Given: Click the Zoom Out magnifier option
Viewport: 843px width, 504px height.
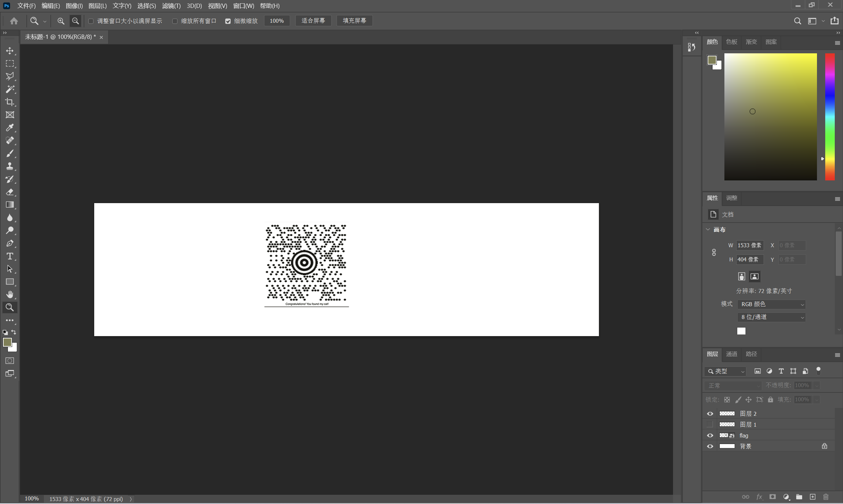Looking at the screenshot, I should click(x=75, y=21).
